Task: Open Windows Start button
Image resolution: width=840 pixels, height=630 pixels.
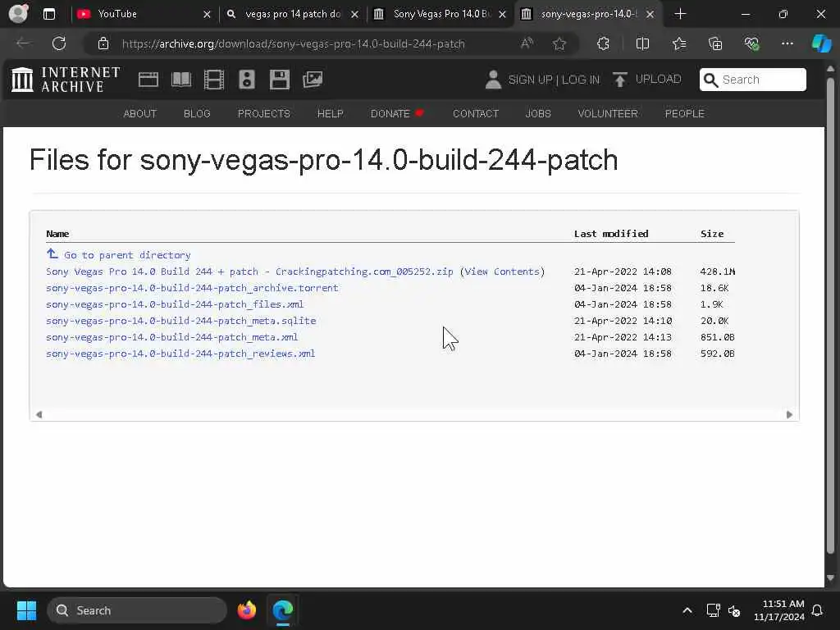Action: pyautogui.click(x=26, y=610)
